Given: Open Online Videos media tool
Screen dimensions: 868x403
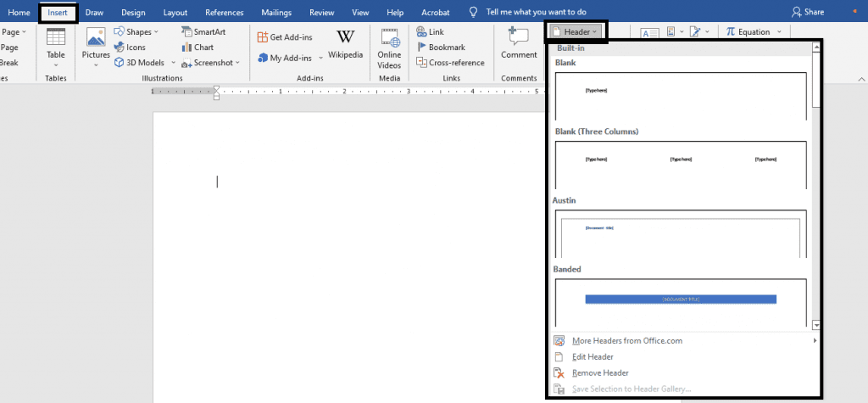Looking at the screenshot, I should tap(389, 48).
